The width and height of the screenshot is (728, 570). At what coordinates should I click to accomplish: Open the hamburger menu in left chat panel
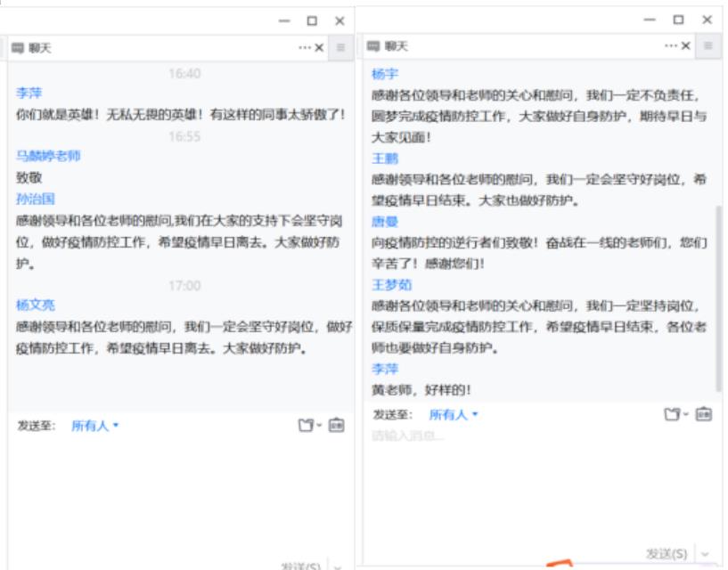pos(341,47)
